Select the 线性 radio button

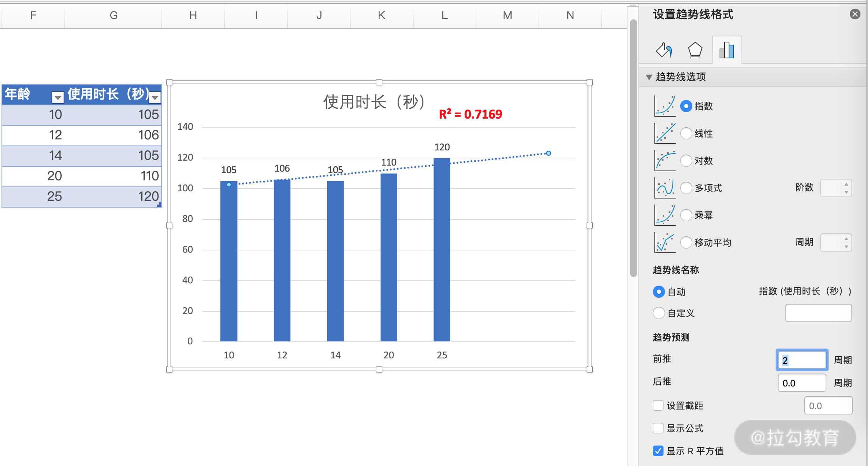click(x=686, y=133)
